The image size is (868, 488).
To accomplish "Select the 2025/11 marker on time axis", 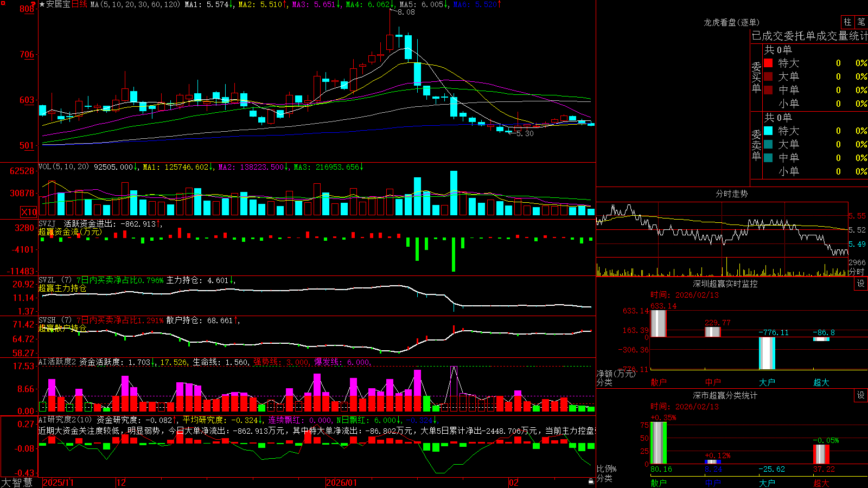I will (x=58, y=483).
